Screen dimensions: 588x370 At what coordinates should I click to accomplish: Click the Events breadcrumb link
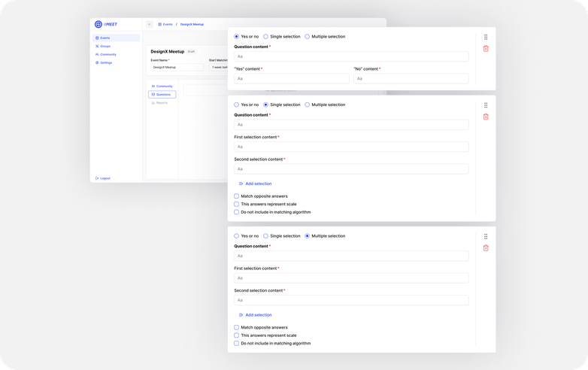click(165, 24)
